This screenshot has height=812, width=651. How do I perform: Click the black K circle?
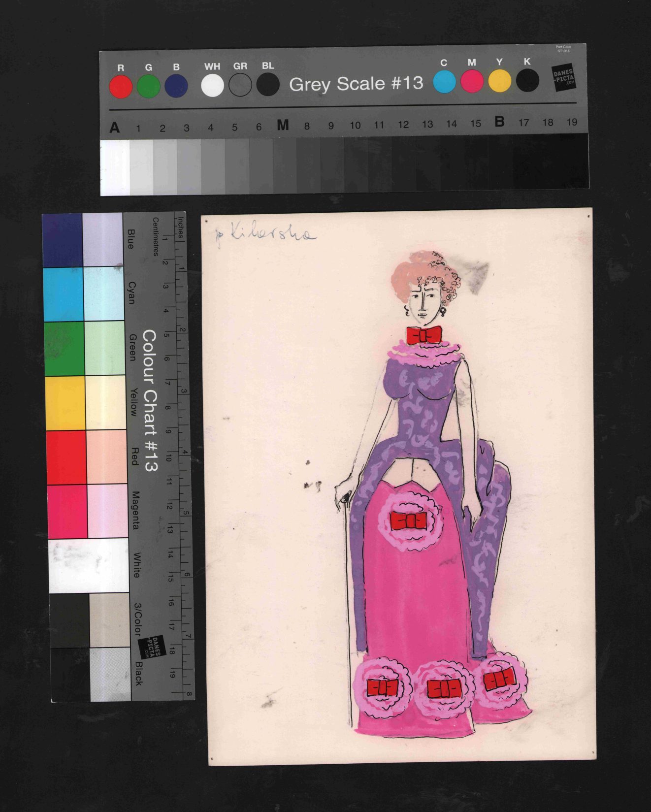(527, 81)
